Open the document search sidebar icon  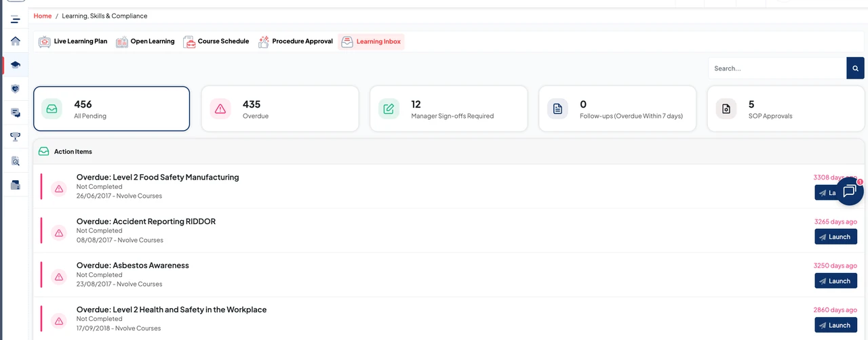point(15,161)
